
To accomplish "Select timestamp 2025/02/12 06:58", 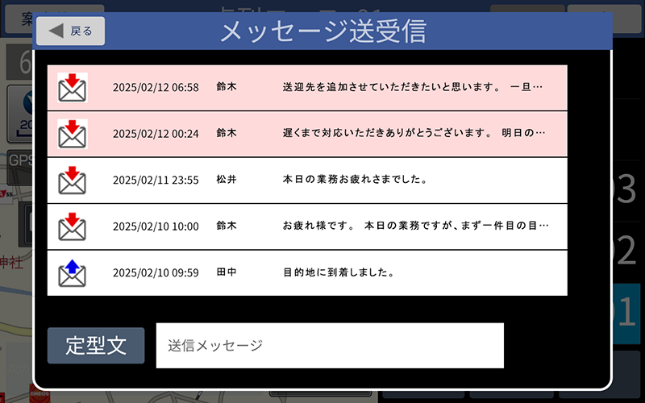I will (x=155, y=87).
